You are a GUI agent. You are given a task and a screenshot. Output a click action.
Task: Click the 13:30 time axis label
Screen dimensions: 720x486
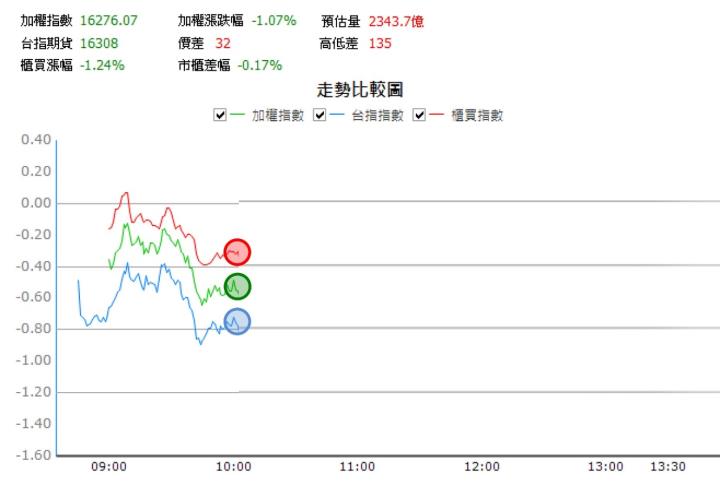[x=668, y=467]
